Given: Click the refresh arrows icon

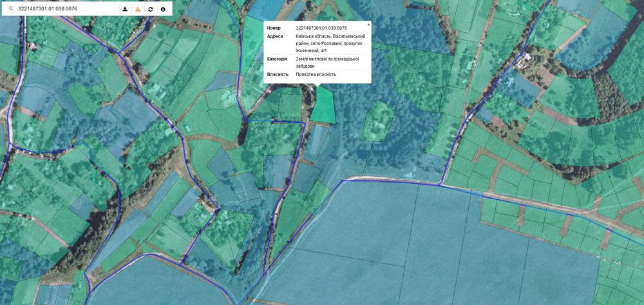Looking at the screenshot, I should [150, 9].
